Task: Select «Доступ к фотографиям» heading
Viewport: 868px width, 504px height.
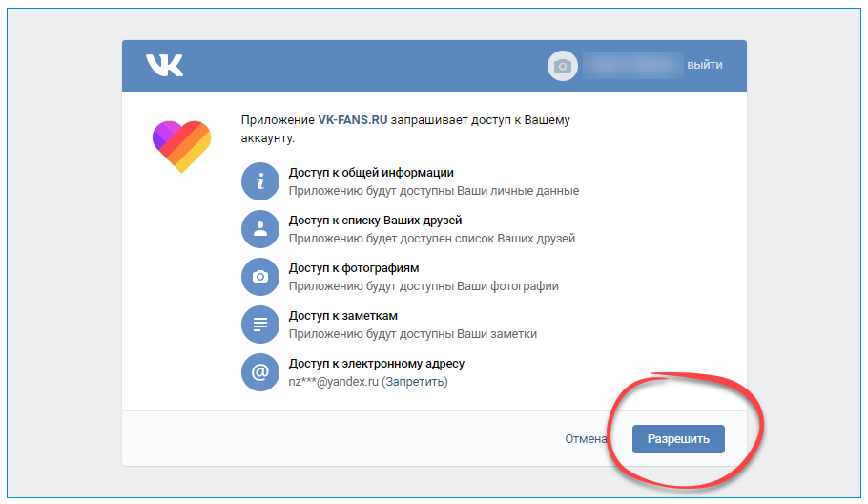Action: [x=354, y=268]
